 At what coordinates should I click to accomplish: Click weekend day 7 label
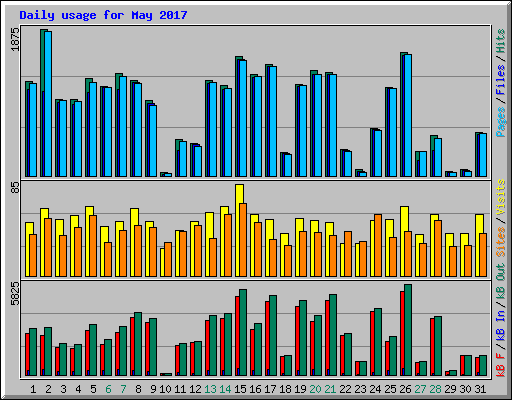pyautogui.click(x=123, y=389)
